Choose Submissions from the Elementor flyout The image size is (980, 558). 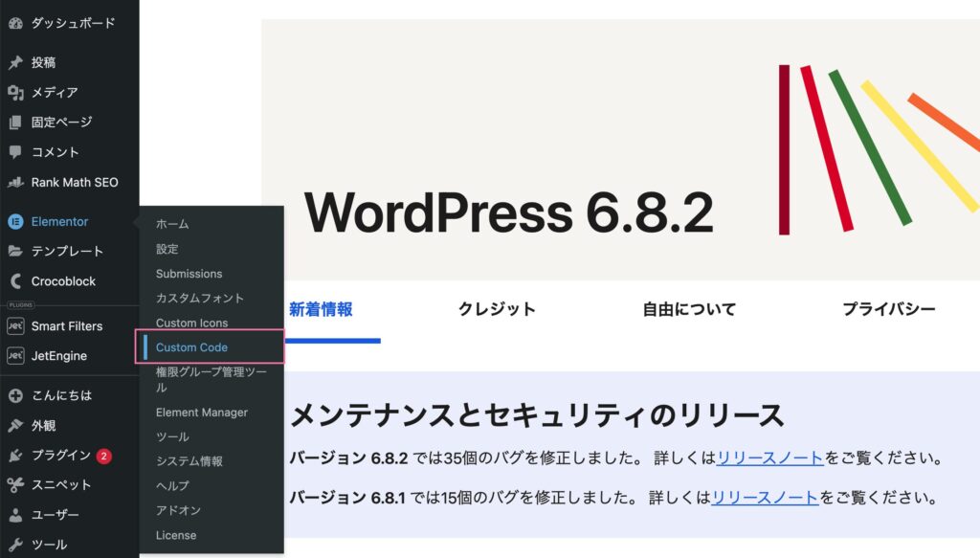click(x=189, y=274)
